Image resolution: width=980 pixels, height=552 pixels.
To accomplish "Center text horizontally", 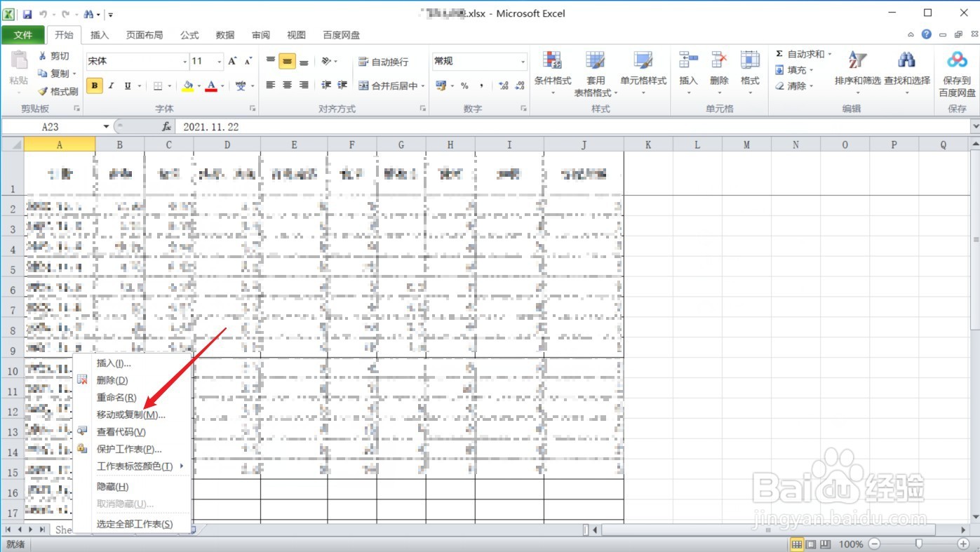I will coord(287,85).
